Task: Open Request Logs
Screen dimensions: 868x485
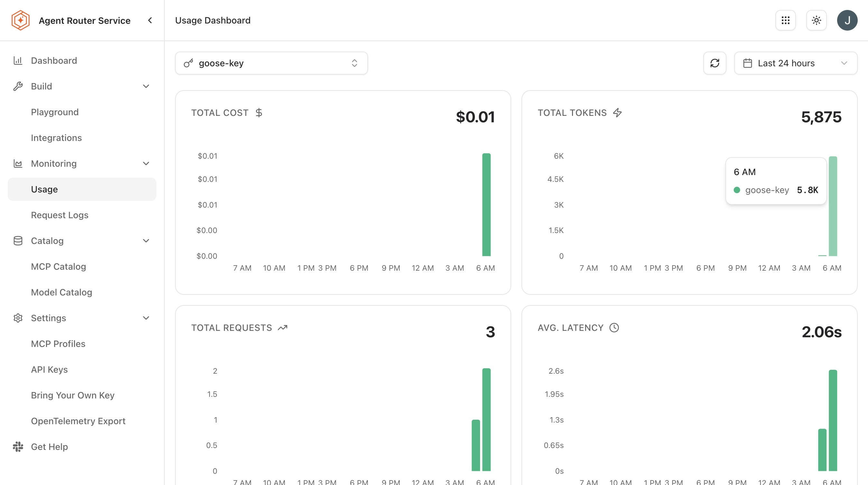Action: [x=82, y=215]
